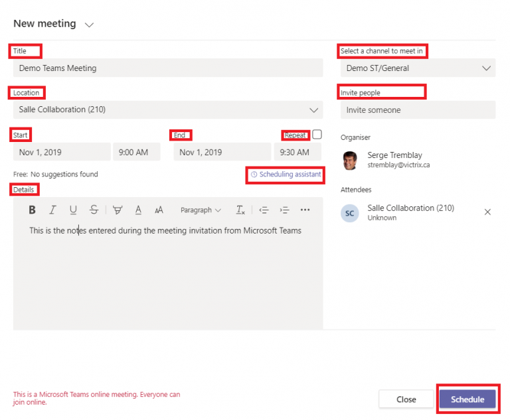The height and width of the screenshot is (420, 510).
Task: Expand the New meeting type chevron
Action: click(x=89, y=25)
